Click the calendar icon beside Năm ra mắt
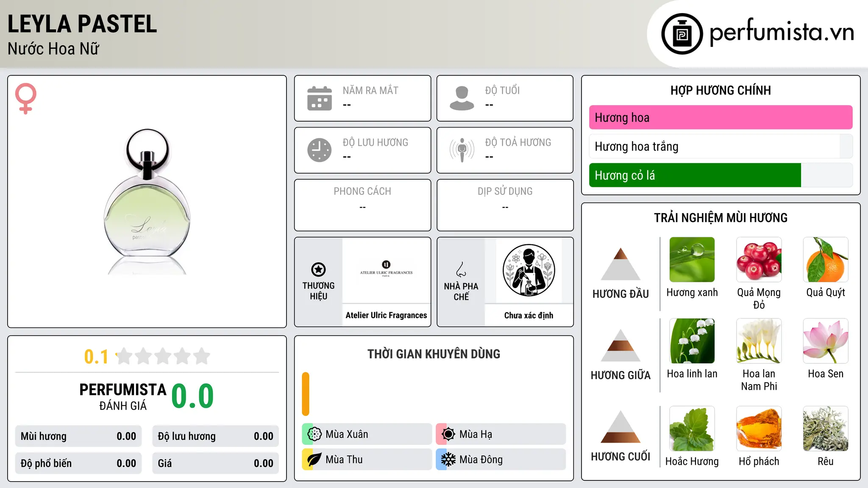 tap(320, 98)
